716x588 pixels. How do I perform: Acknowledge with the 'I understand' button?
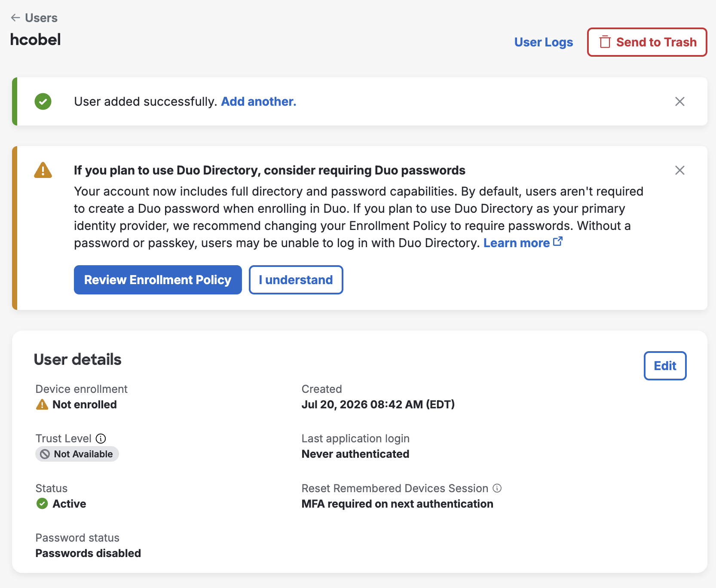[296, 280]
